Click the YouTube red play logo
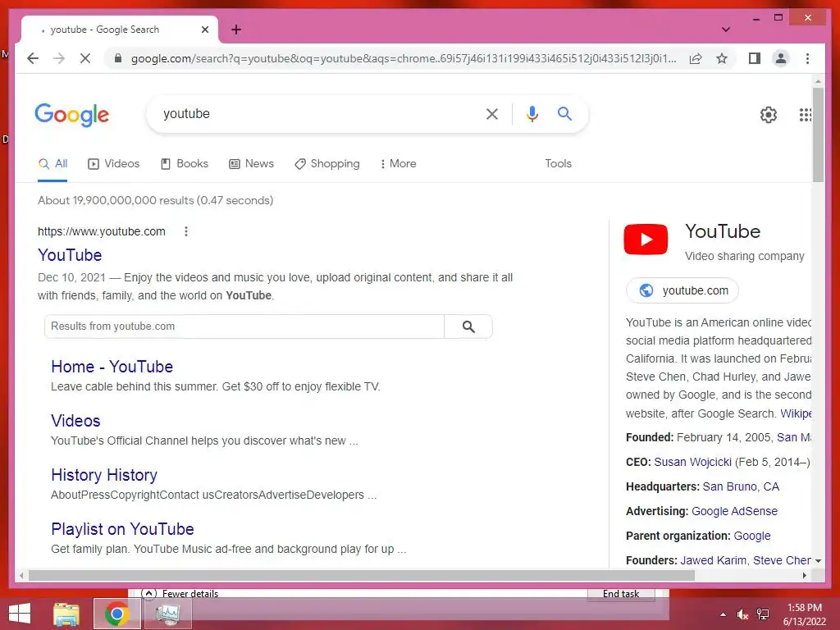 pos(646,240)
